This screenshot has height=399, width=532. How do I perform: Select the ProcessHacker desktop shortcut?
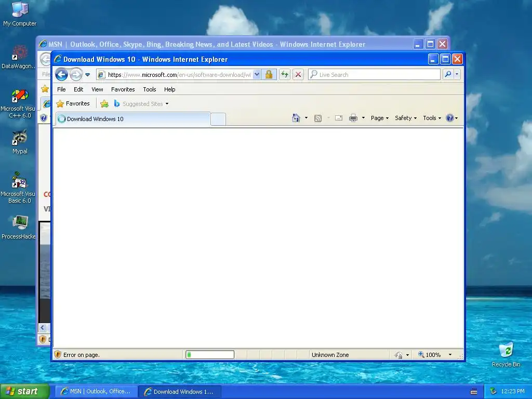click(x=19, y=228)
